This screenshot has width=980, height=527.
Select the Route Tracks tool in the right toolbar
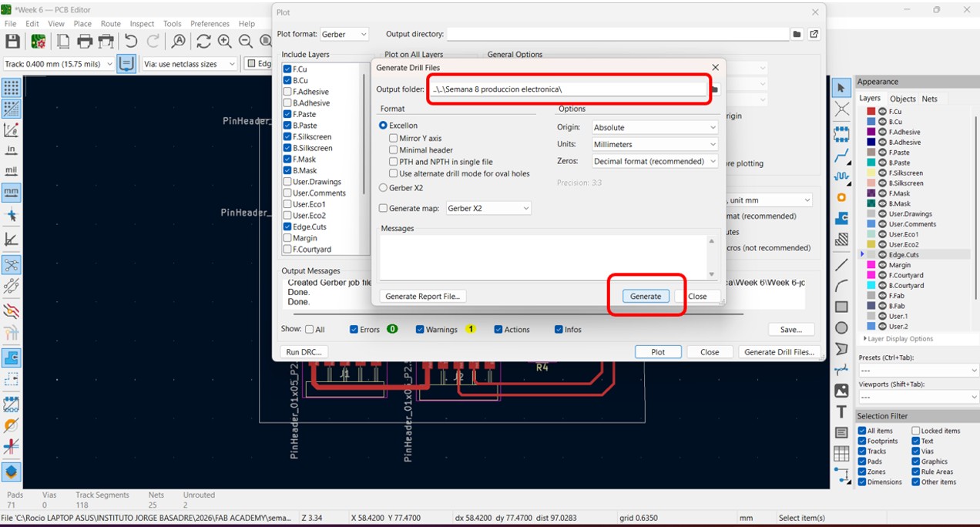(x=841, y=155)
